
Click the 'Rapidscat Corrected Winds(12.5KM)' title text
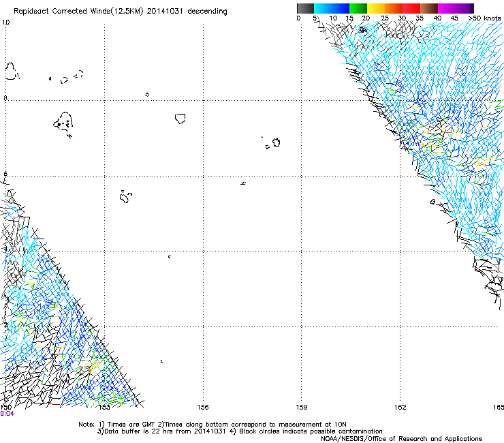[78, 12]
